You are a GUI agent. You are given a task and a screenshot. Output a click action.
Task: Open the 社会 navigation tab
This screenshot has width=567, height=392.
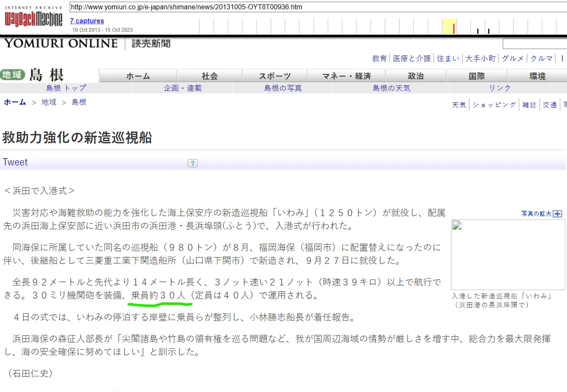[210, 76]
